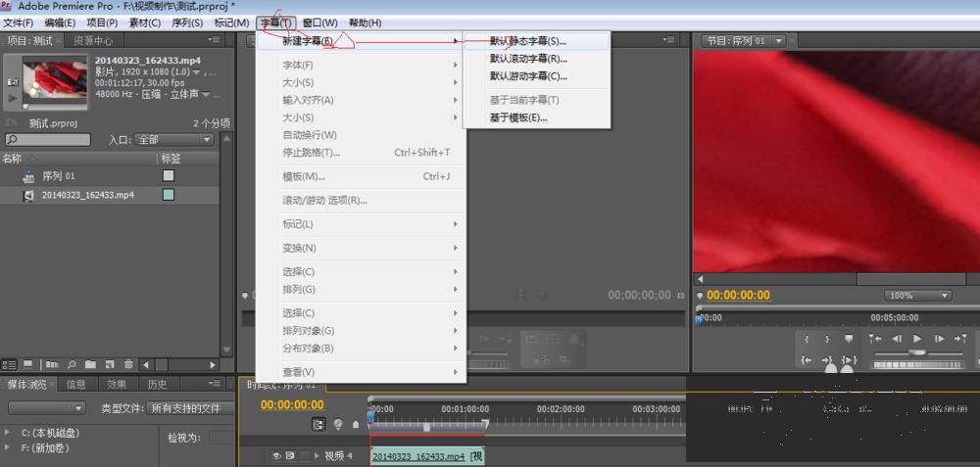Click the Set Out Point icon in program monitor
The image size is (980, 467).
827,339
